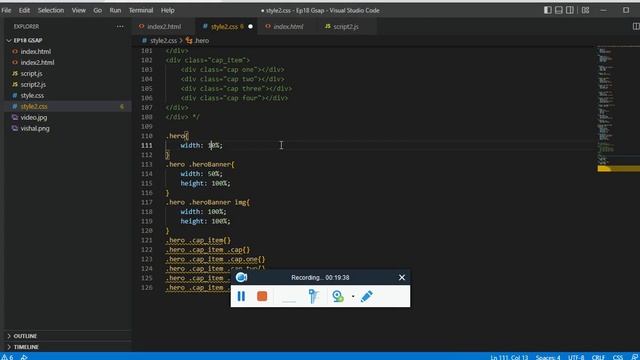
Task: Open style.css in the explorer
Action: [32, 96]
